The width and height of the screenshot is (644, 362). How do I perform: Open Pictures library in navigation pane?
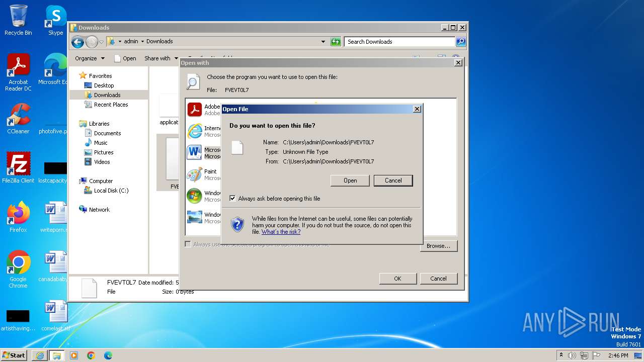click(104, 152)
